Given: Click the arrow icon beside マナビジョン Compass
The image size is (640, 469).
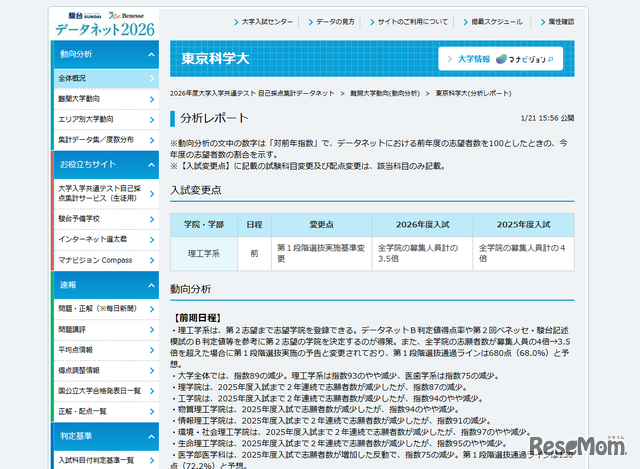Looking at the screenshot, I should tap(152, 260).
